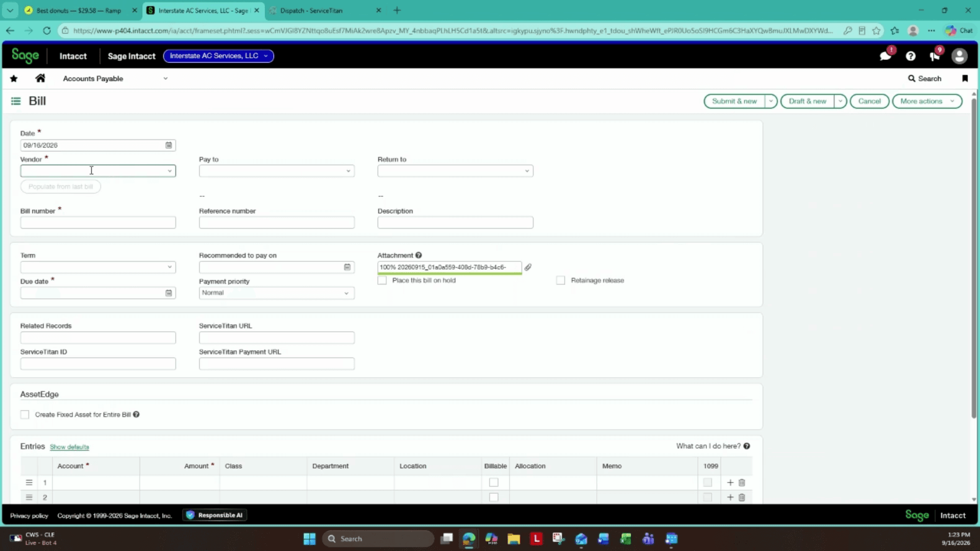Open chat messages bubble icon
This screenshot has width=980, height=551.
(x=886, y=56)
